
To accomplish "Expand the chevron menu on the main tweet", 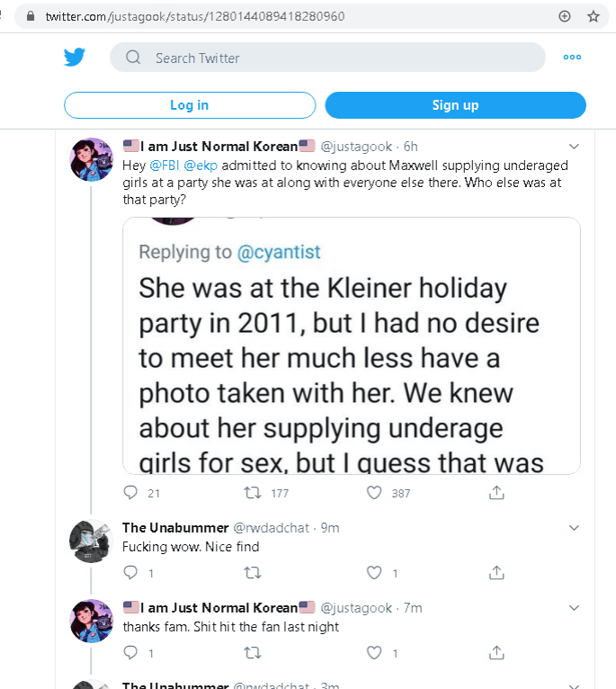I will point(575,147).
